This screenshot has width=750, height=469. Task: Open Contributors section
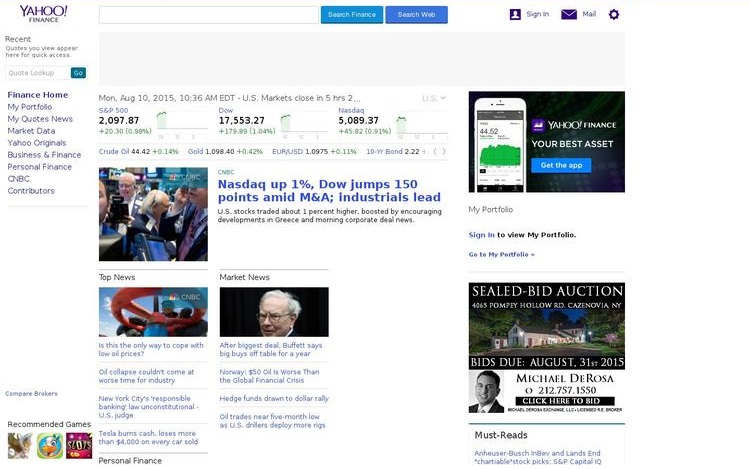[x=31, y=190]
